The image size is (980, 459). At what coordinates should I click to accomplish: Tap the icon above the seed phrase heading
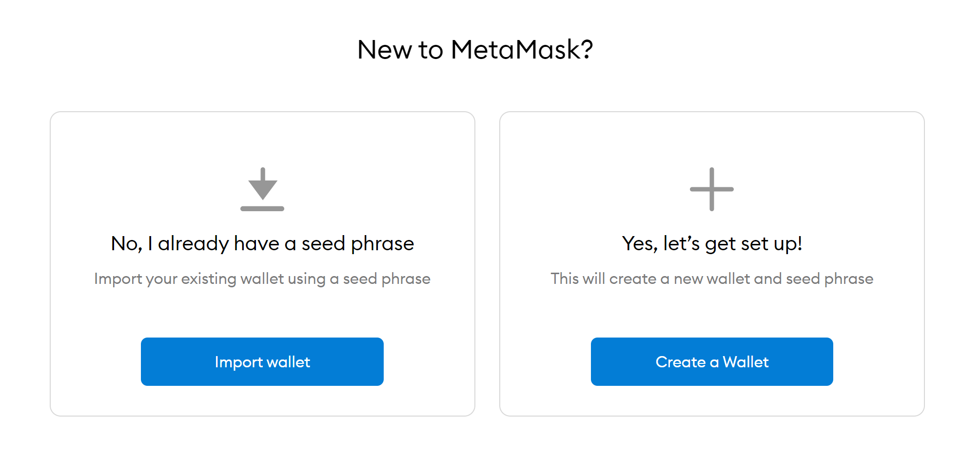point(262,189)
